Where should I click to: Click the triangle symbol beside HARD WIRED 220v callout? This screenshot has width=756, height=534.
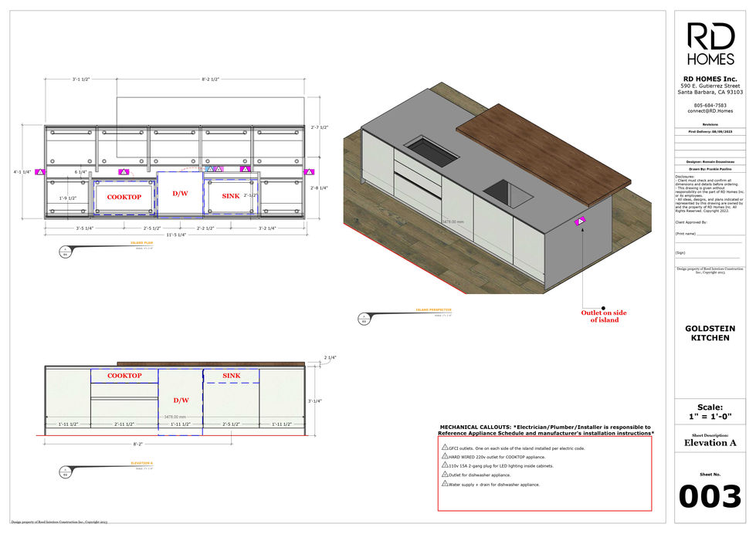click(x=445, y=456)
